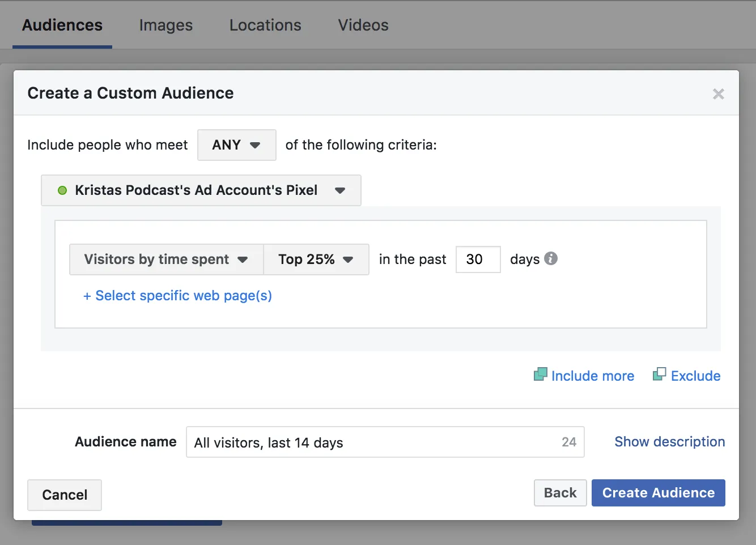The width and height of the screenshot is (756, 545).
Task: Open the Top 25% percentile dropdown
Action: pyautogui.click(x=316, y=259)
